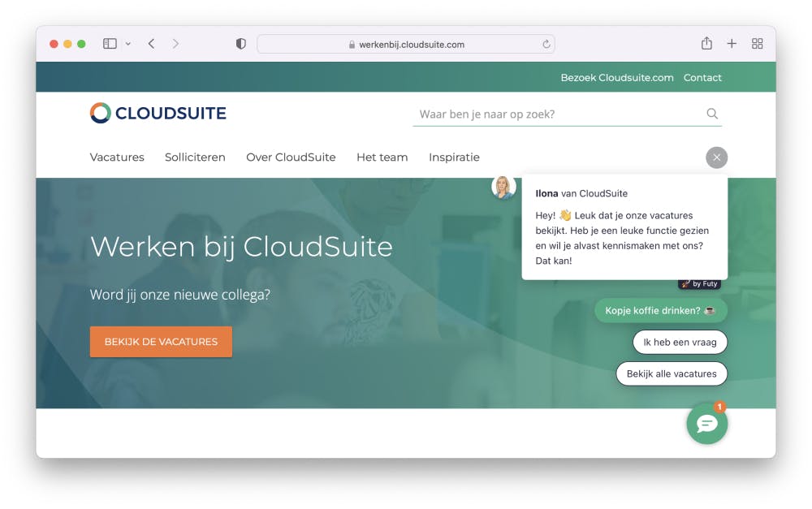This screenshot has width=812, height=509.
Task: Focus the 'Waar ben je naar op zoek?' field
Action: 559,114
